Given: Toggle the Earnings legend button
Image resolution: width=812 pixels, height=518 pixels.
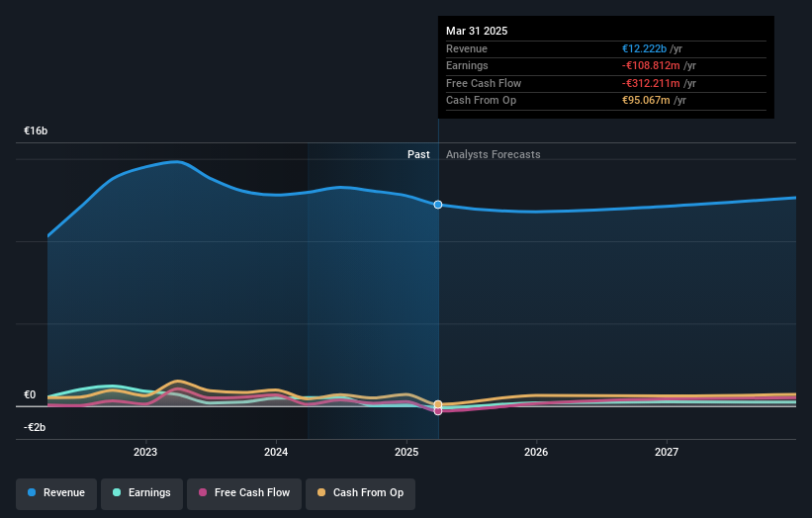Looking at the screenshot, I should coord(141,493).
